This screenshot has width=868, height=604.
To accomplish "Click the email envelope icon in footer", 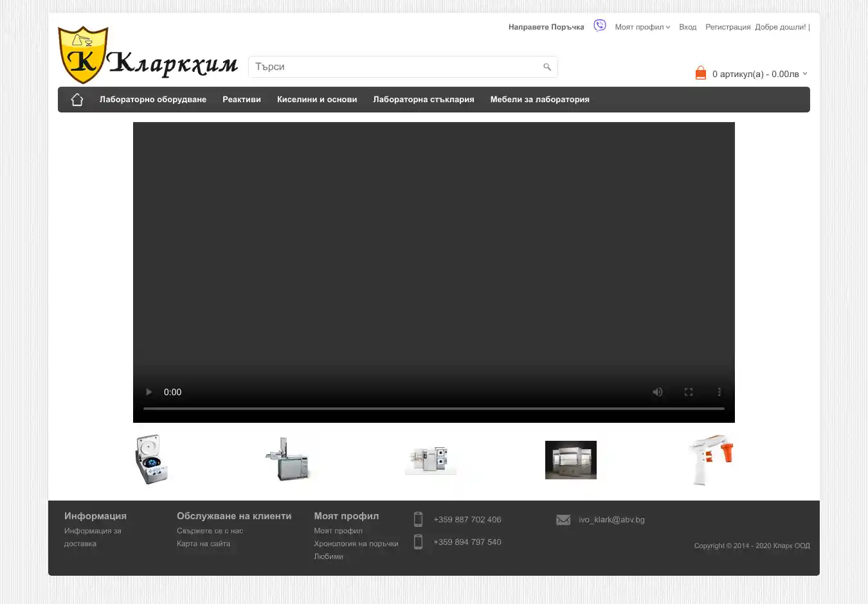I will coord(563,520).
